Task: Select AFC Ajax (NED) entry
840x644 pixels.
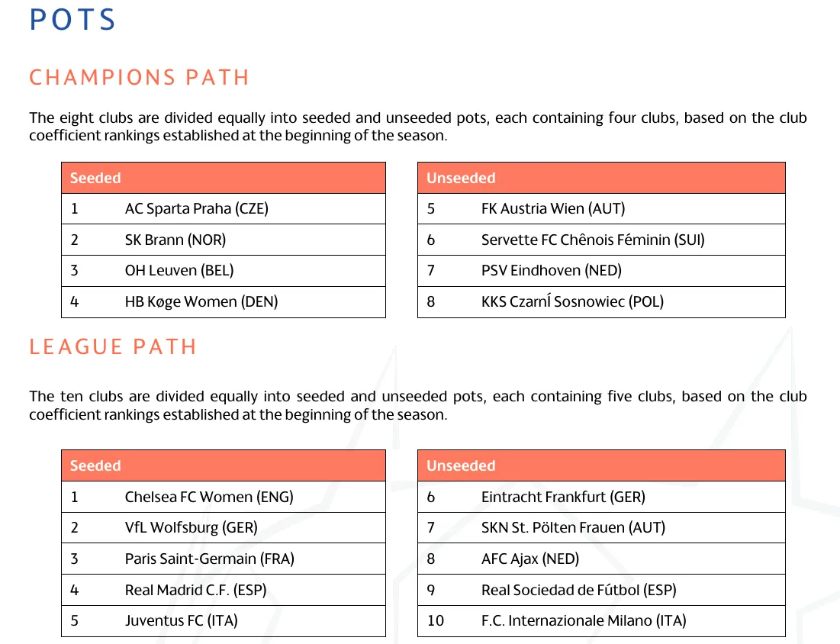Action: 601,559
